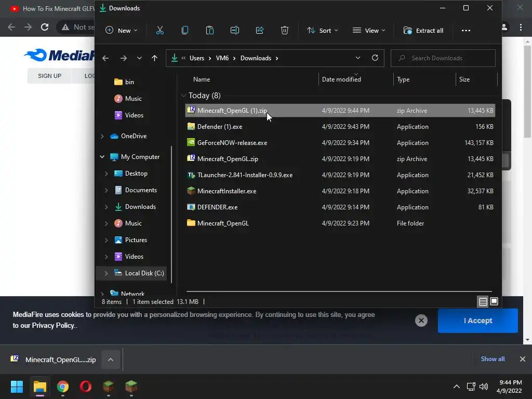This screenshot has height=399, width=532.
Task: Expand the Desktop tree node
Action: point(106,174)
